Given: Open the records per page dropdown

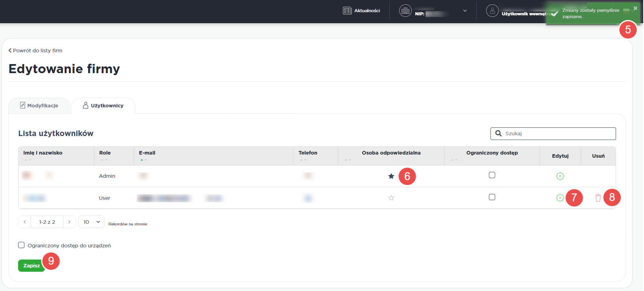Looking at the screenshot, I should [91, 222].
